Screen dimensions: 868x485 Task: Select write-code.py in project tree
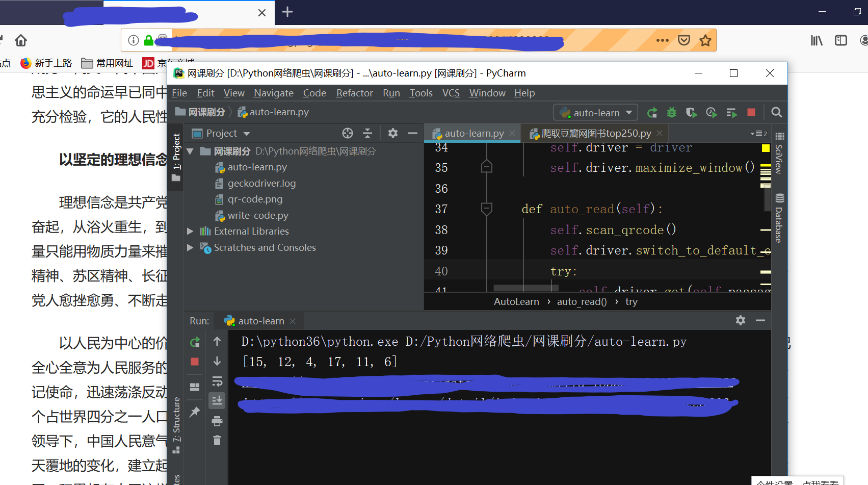[258, 216]
